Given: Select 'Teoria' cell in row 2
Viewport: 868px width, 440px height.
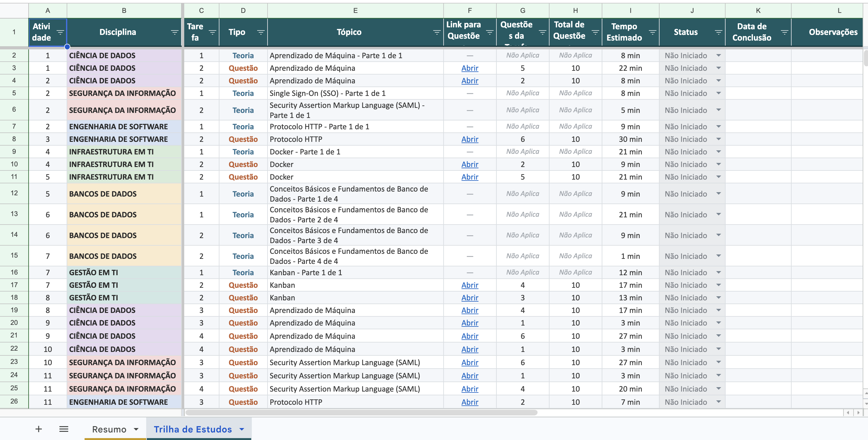Looking at the screenshot, I should pyautogui.click(x=243, y=55).
